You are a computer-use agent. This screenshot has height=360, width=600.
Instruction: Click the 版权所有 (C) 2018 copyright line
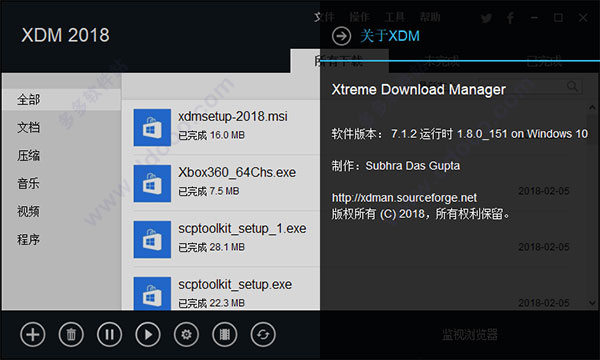(x=421, y=214)
